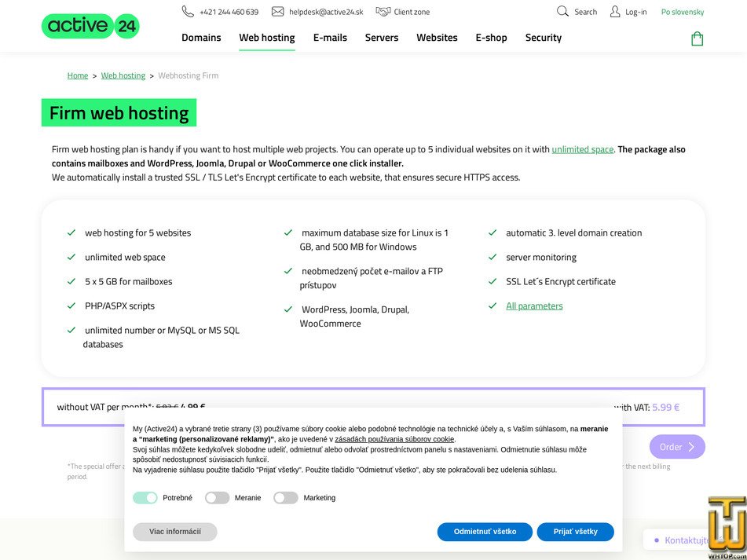Click the Log-in user icon
Viewport: 747px width, 560px height.
coord(615,12)
